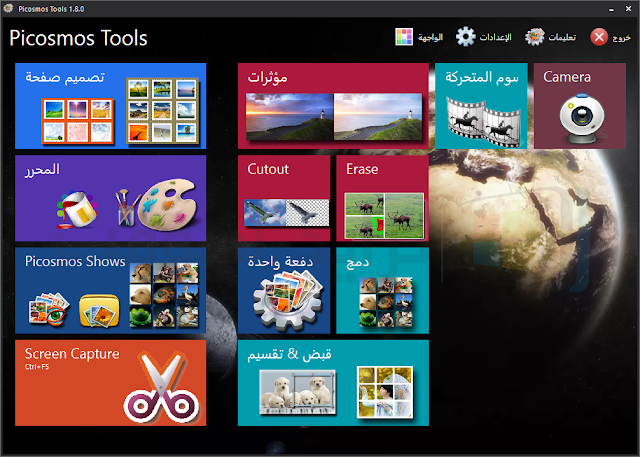Click the webcam icon

(582, 118)
